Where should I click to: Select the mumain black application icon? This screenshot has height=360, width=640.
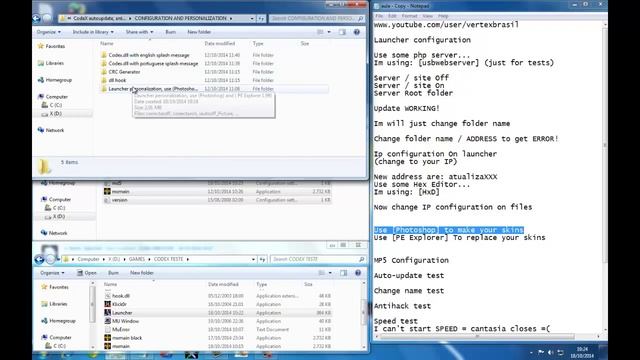[x=107, y=338]
